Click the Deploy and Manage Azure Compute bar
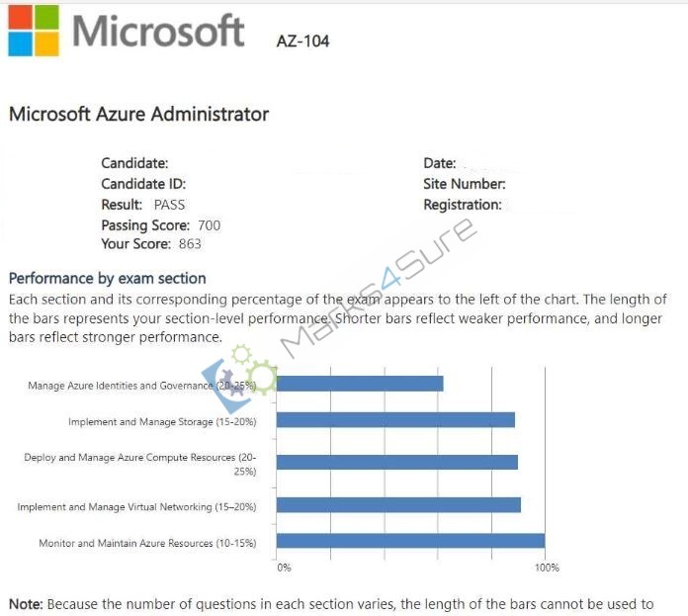 coord(397,462)
